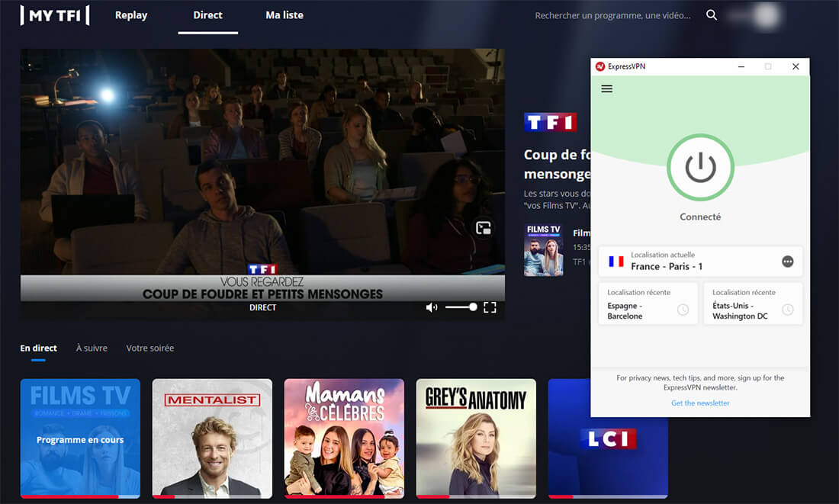The width and height of the screenshot is (839, 504).
Task: Open the Replay tab
Action: [131, 15]
